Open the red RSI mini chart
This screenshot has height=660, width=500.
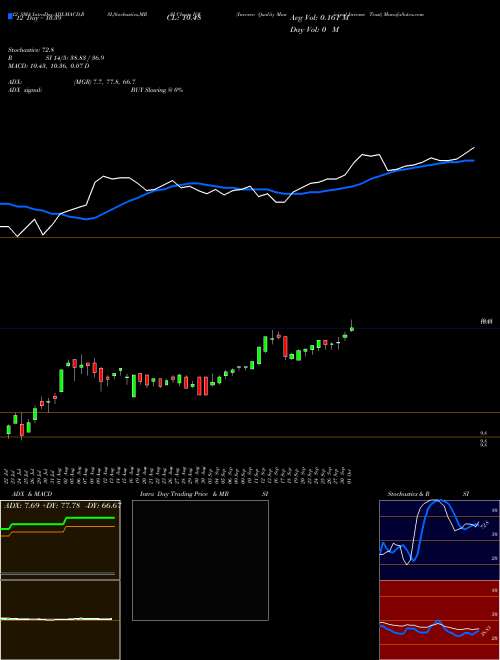[x=439, y=619]
